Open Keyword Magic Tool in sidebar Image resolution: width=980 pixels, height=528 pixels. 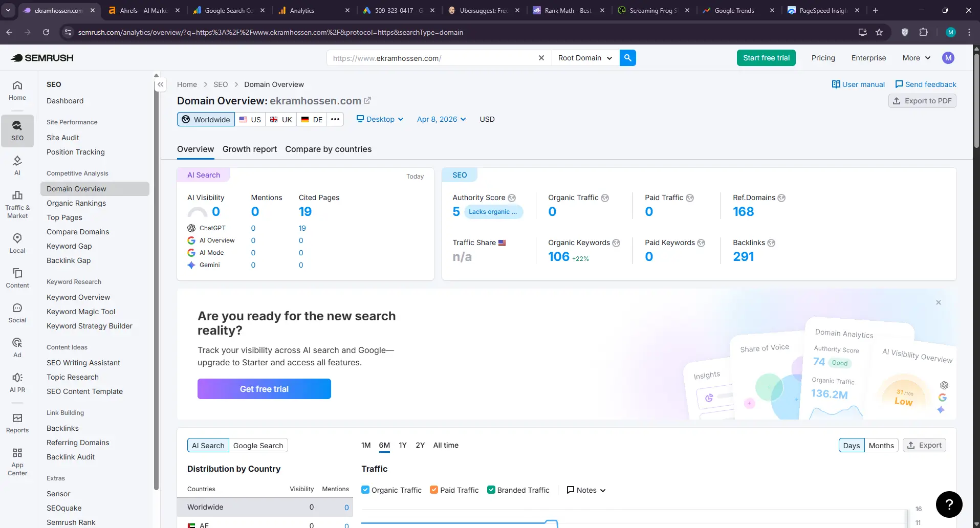[81, 312]
